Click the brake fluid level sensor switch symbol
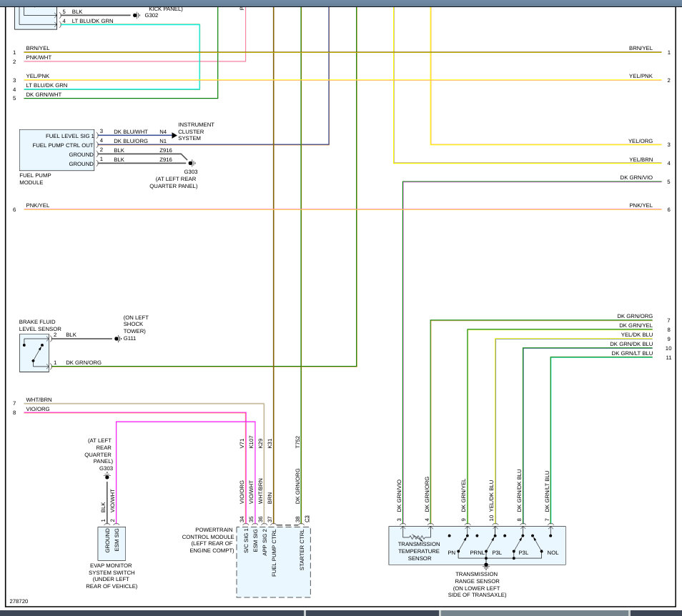This screenshot has width=682, height=616. click(34, 353)
